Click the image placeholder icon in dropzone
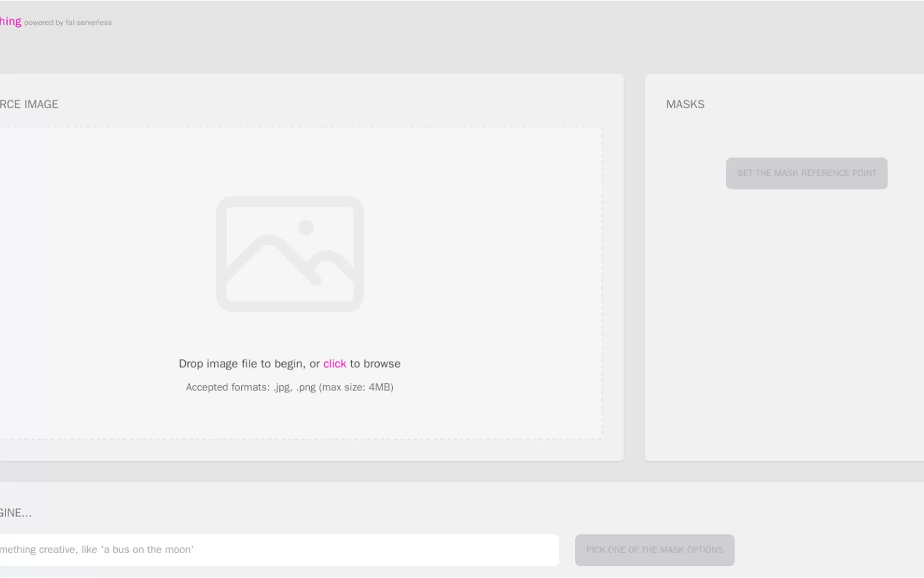This screenshot has height=578, width=924. point(290,254)
